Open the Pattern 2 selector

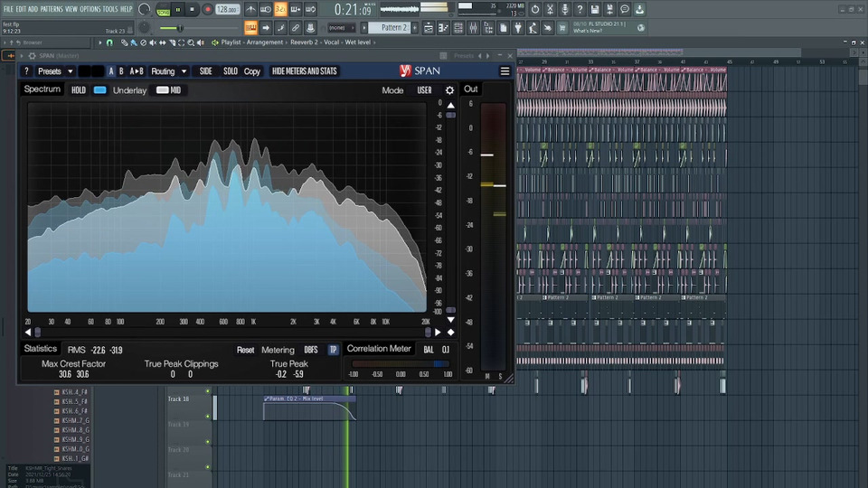pos(391,28)
